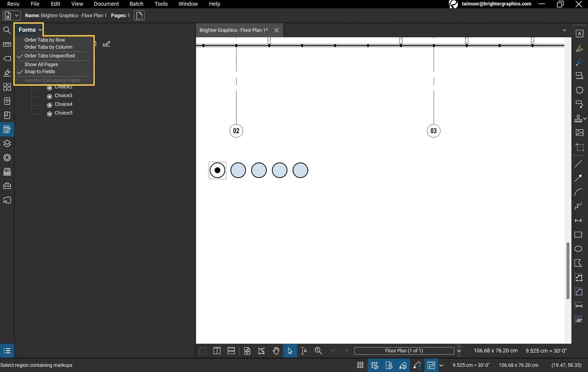Select the Image insert tool
This screenshot has width=588, height=372.
(x=580, y=133)
